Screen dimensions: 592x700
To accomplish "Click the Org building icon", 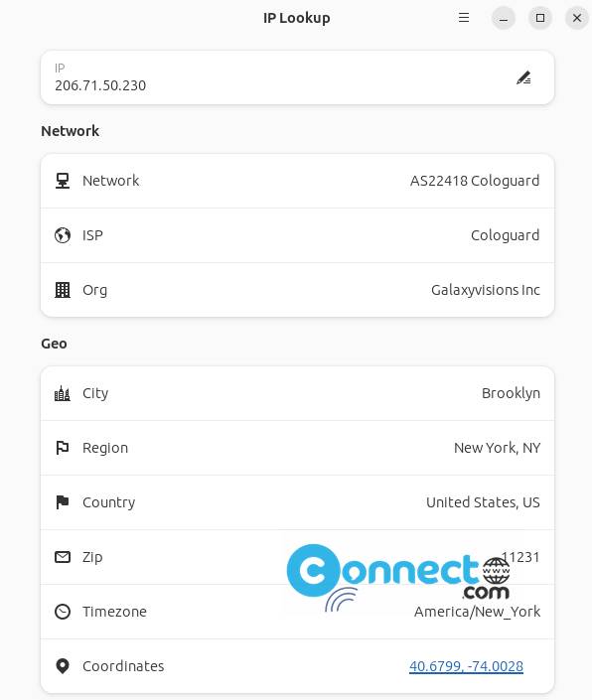I will pos(63,290).
